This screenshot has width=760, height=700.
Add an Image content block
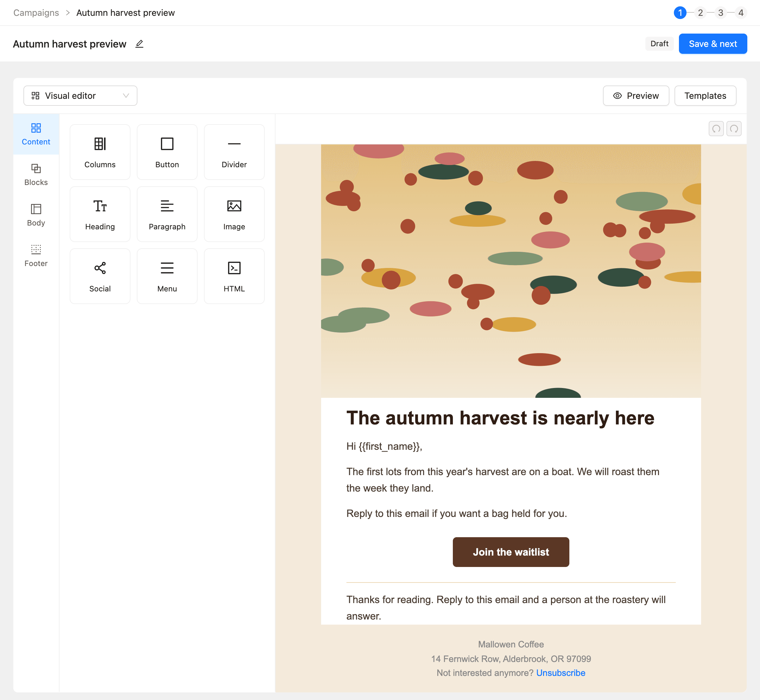(234, 214)
